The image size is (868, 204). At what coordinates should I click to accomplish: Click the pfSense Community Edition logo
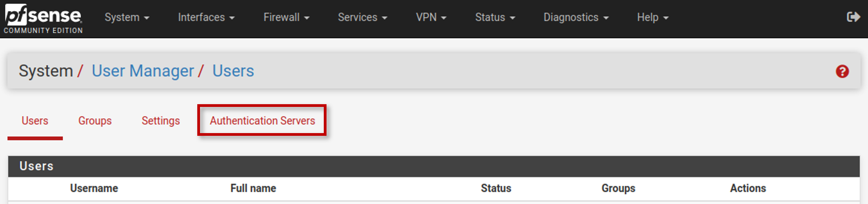point(43,19)
